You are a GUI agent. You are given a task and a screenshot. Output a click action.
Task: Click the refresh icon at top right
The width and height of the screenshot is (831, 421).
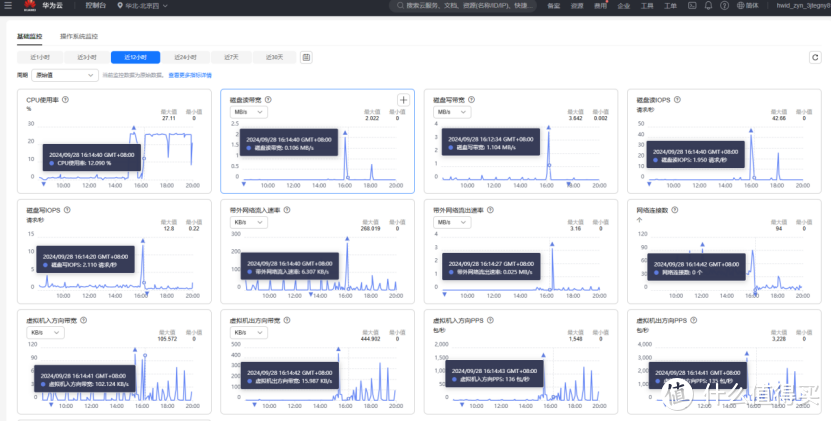pyautogui.click(x=815, y=58)
